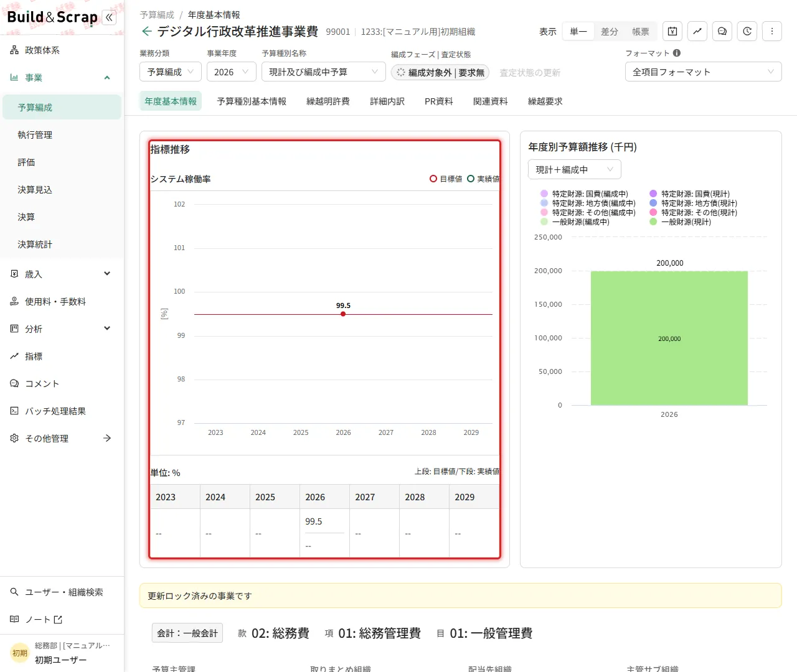The image size is (797, 672).
Task: Open ユーザー・組織検索 search
Action: tap(62, 592)
